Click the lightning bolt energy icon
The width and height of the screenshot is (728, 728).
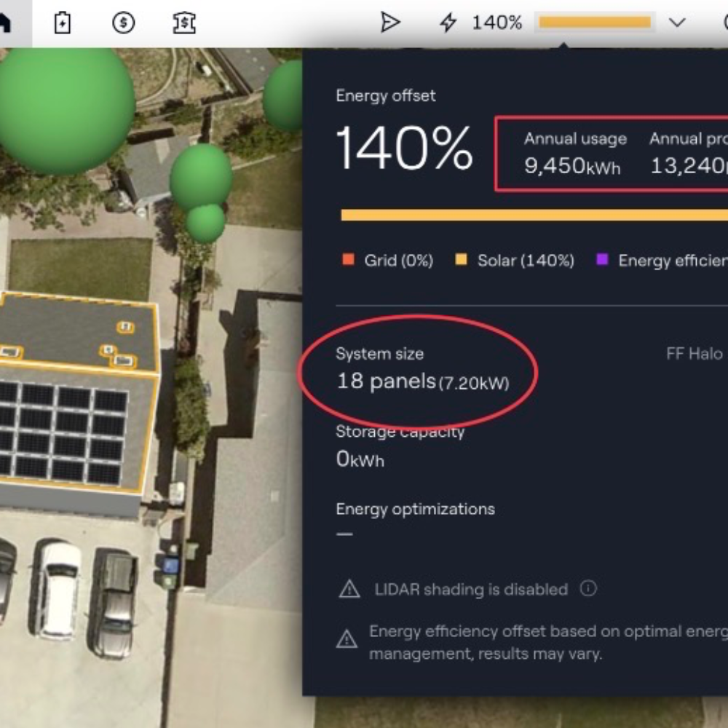(448, 23)
